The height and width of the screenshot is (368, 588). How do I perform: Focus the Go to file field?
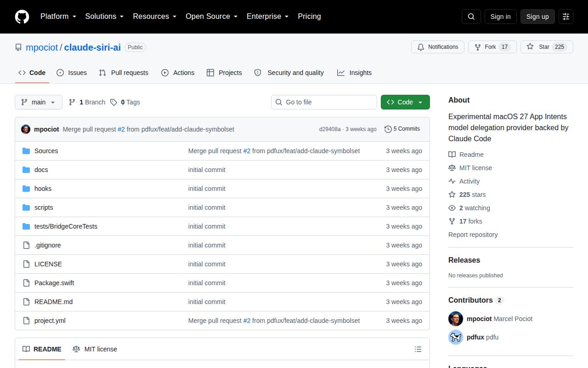pyautogui.click(x=324, y=102)
